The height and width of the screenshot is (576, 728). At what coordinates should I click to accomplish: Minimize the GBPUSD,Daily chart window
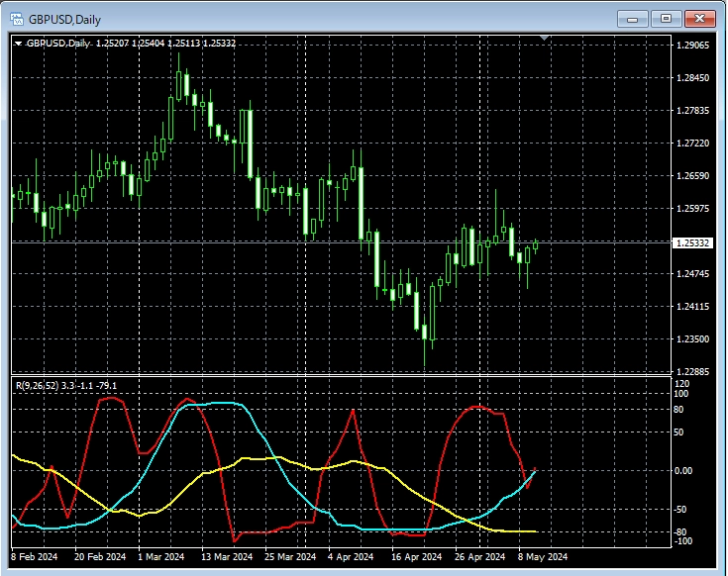[633, 18]
